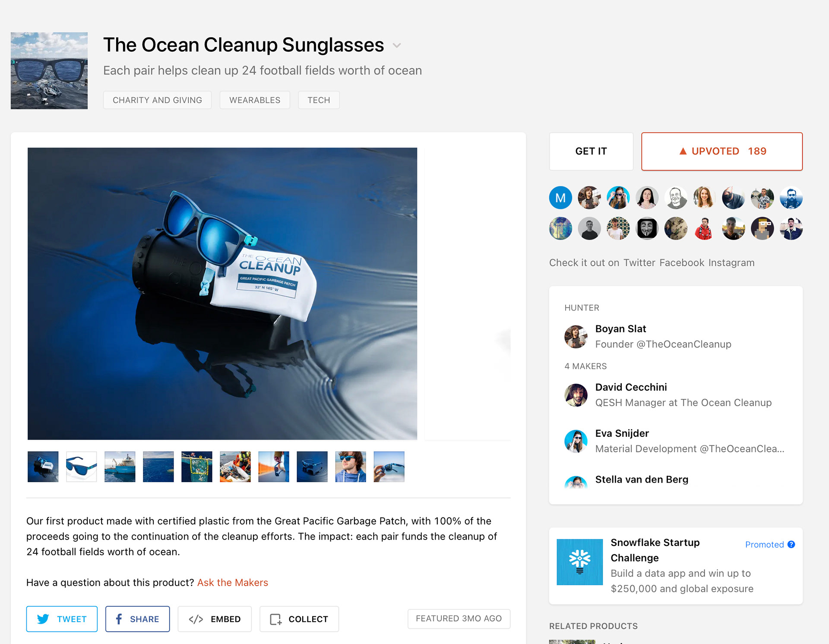Click the Promoted help question-mark icon

click(x=791, y=544)
